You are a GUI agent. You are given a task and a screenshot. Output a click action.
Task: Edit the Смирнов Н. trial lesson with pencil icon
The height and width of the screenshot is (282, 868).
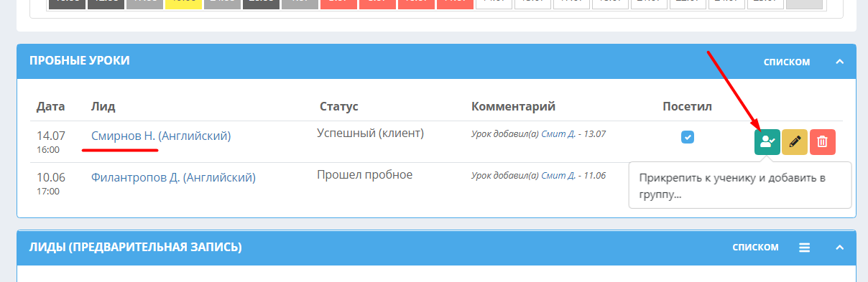(795, 141)
